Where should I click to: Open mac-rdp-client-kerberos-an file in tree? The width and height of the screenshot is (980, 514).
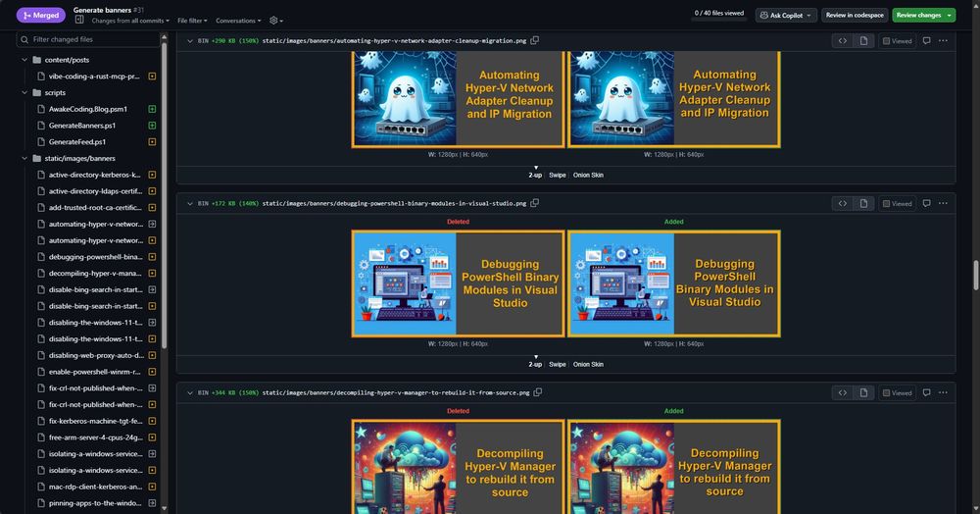click(96, 487)
